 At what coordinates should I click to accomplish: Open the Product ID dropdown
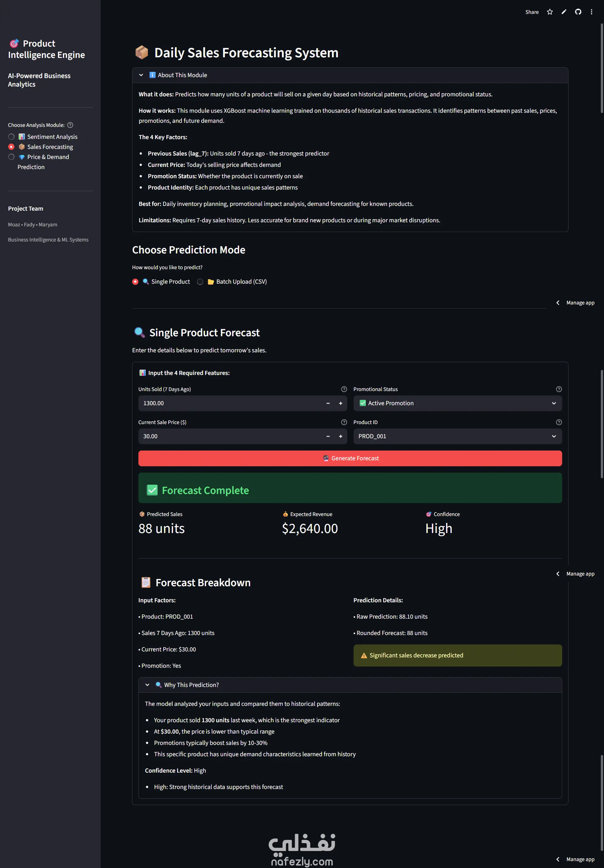[x=457, y=436]
